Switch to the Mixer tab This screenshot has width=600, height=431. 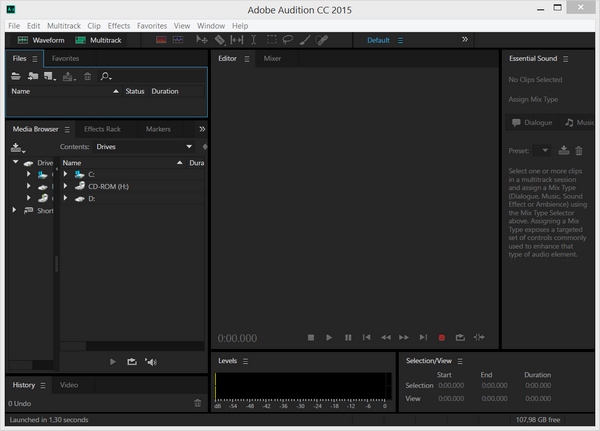[272, 59]
